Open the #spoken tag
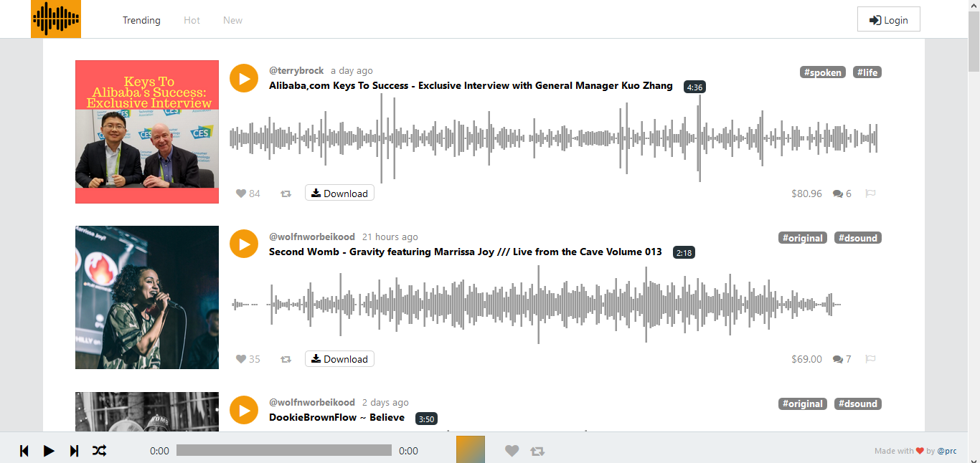The image size is (980, 463). (822, 72)
